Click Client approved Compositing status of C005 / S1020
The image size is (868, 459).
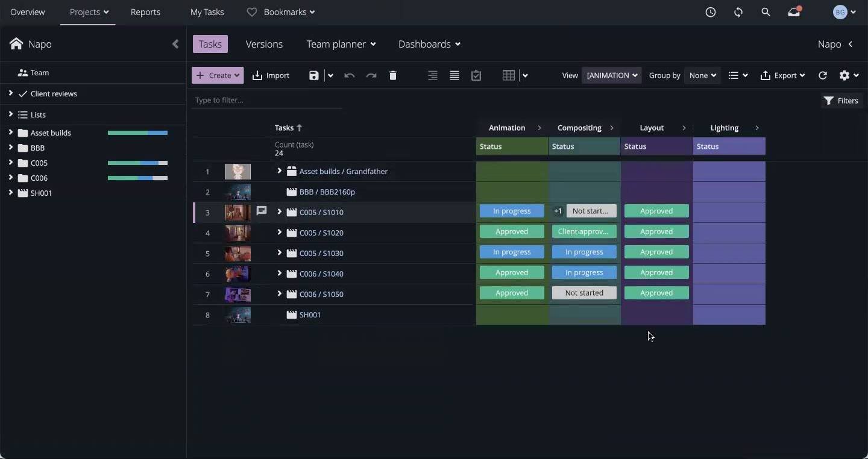click(x=584, y=231)
